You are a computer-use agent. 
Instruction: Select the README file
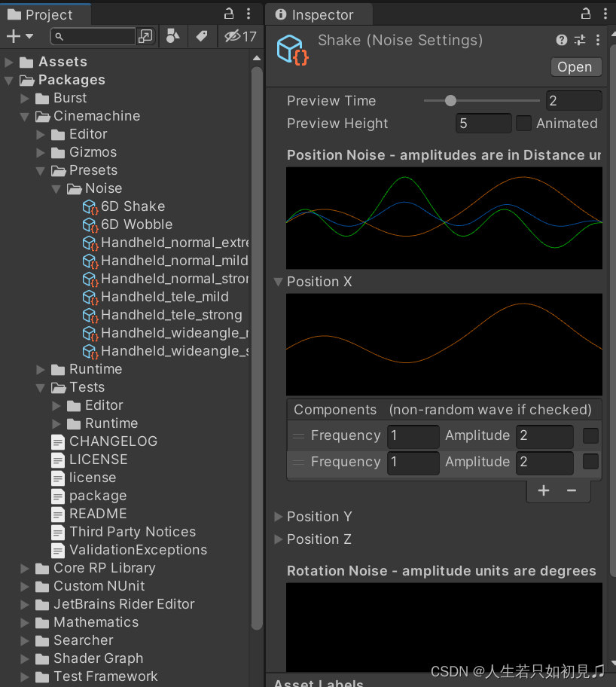click(89, 514)
